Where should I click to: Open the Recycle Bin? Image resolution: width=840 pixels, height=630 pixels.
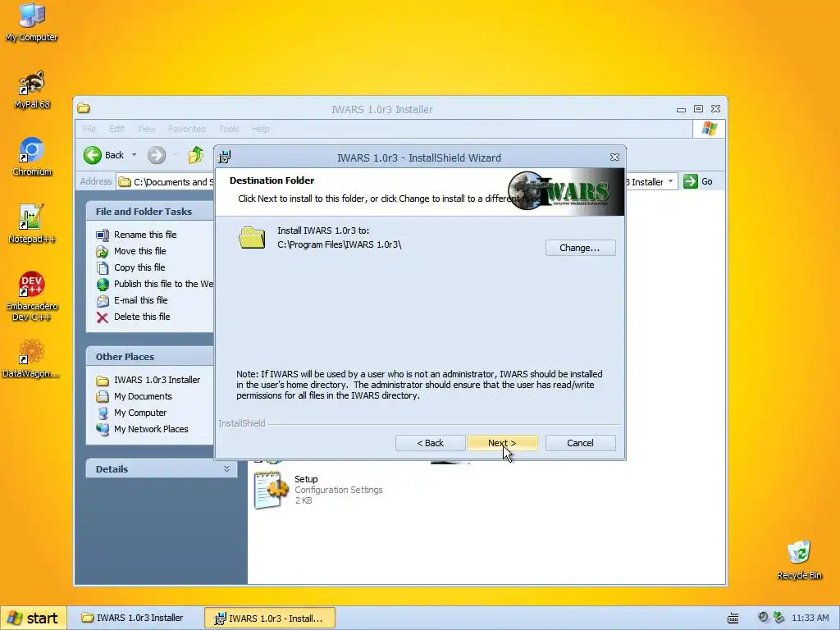(x=799, y=559)
